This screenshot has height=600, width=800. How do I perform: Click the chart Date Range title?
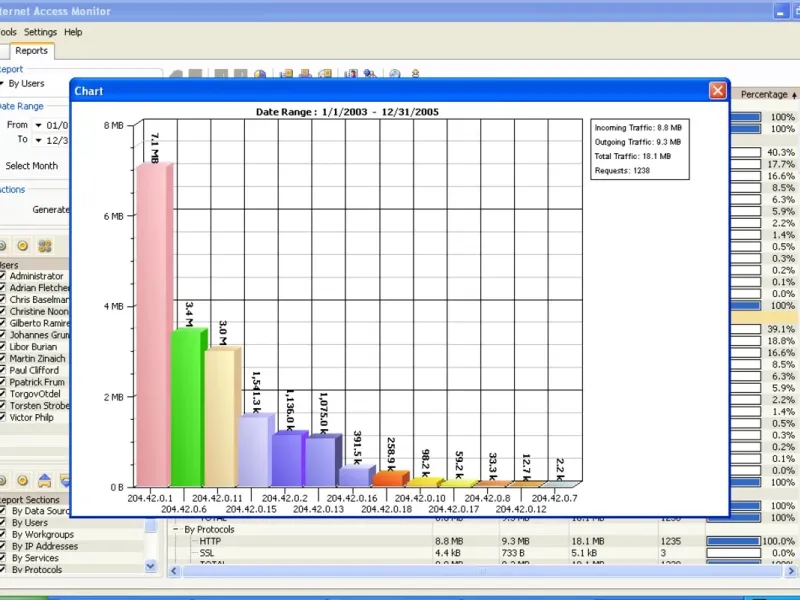point(347,112)
